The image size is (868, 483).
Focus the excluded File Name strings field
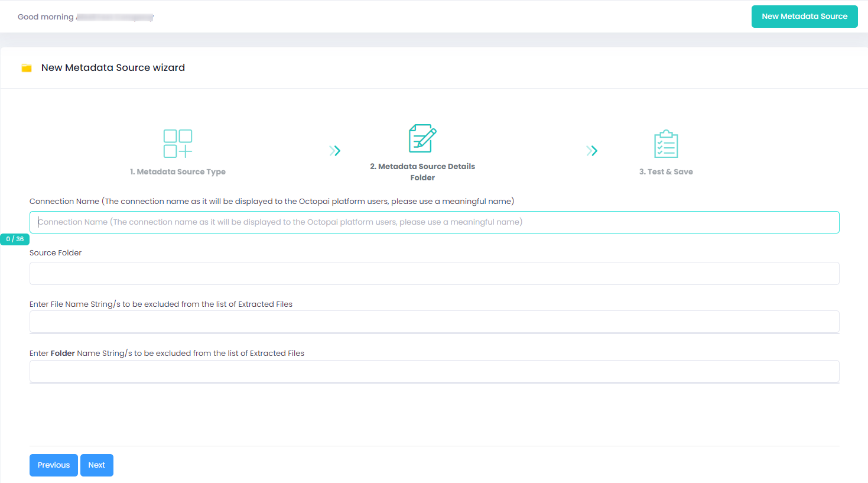pos(434,322)
